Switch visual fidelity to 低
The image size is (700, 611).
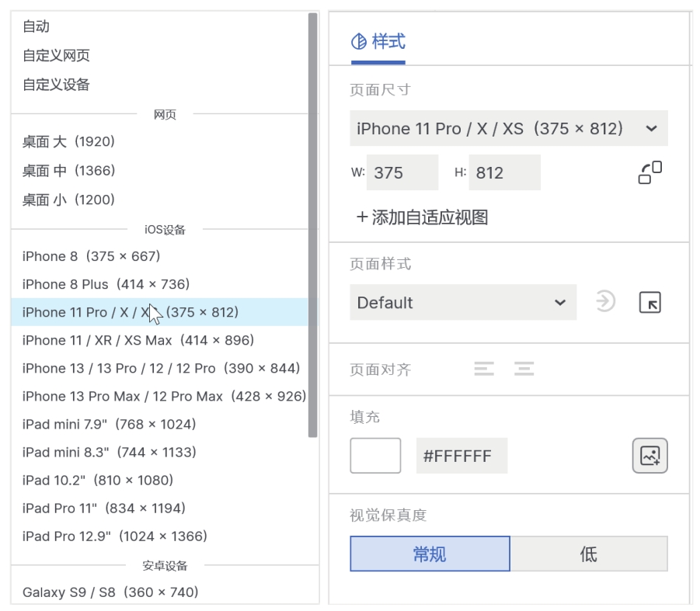588,554
